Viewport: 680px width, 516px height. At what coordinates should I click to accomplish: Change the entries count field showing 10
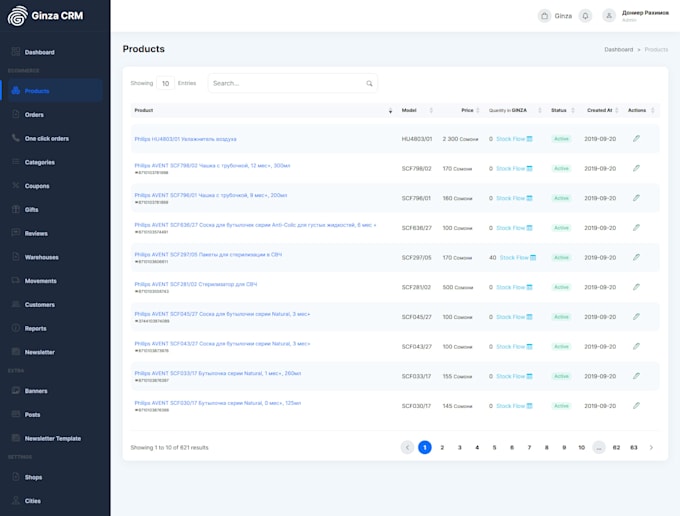pyautogui.click(x=165, y=83)
